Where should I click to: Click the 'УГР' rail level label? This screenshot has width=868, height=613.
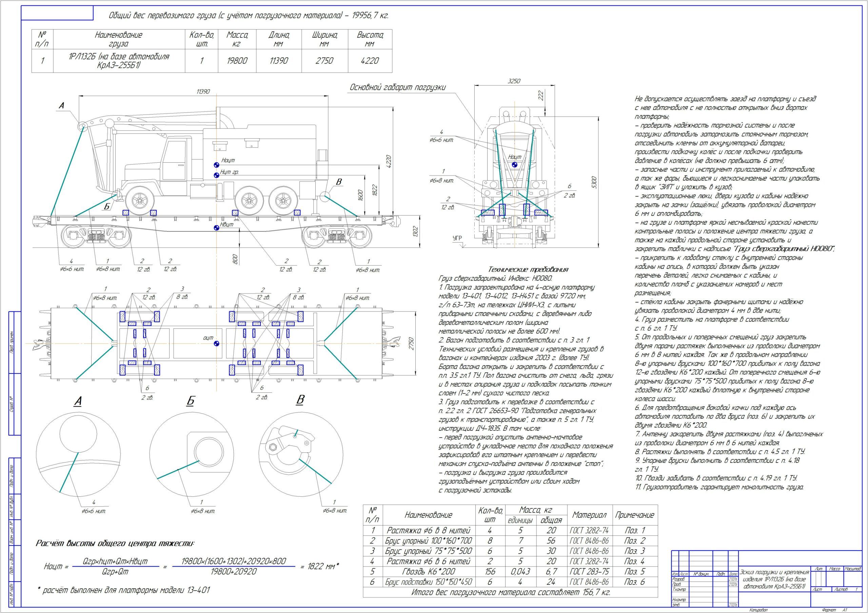pos(457,238)
